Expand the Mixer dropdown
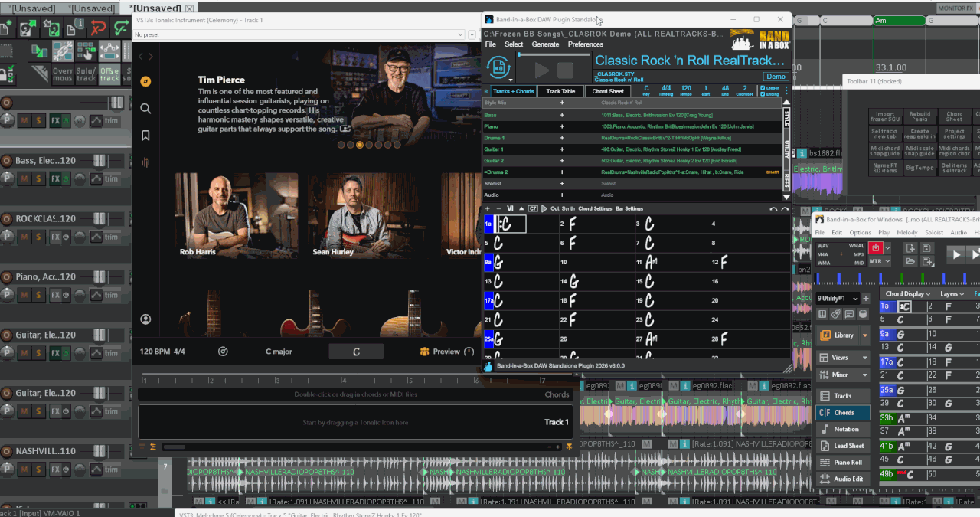The height and width of the screenshot is (517, 980). pyautogui.click(x=866, y=375)
